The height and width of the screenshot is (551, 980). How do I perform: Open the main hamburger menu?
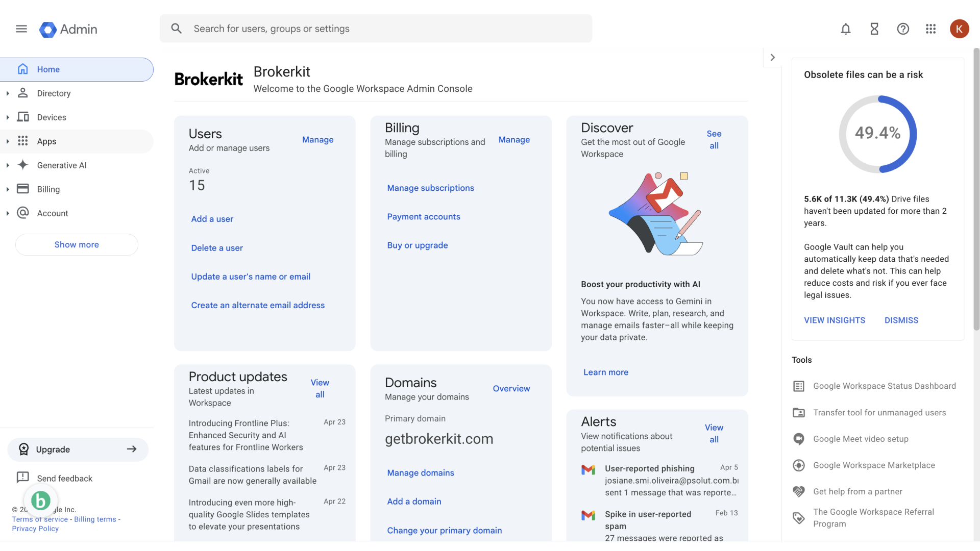21,29
